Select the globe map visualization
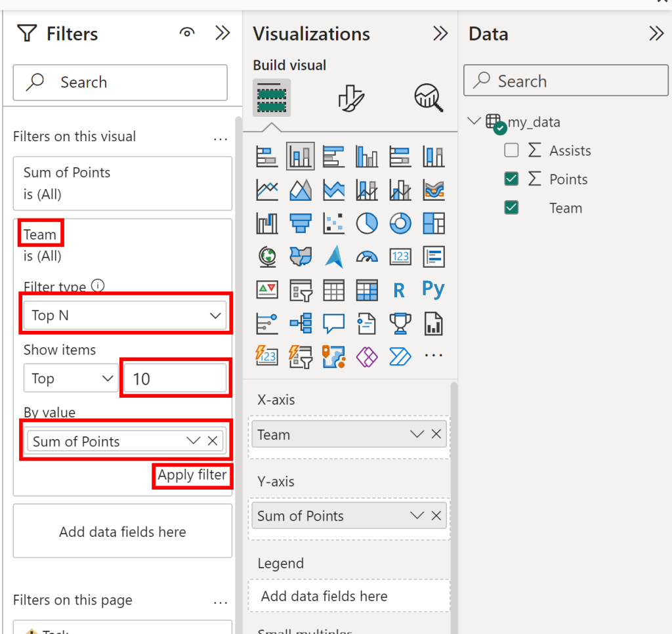The height and width of the screenshot is (634, 672). [267, 257]
